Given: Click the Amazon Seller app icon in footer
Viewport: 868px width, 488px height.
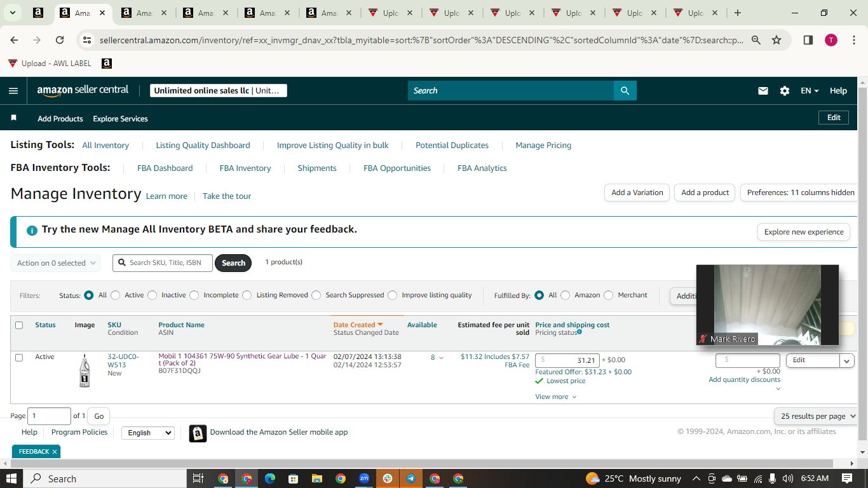Looking at the screenshot, I should [198, 433].
